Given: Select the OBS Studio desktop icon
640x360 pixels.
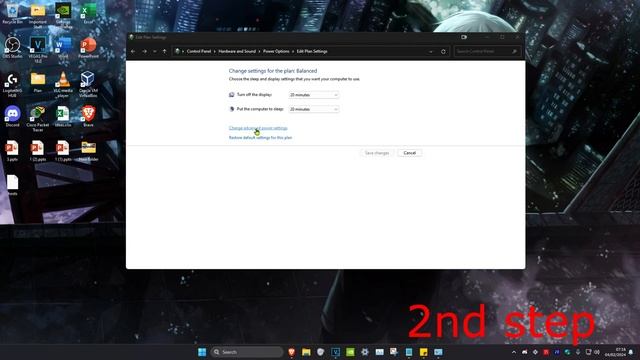Looking at the screenshot, I should [13, 48].
